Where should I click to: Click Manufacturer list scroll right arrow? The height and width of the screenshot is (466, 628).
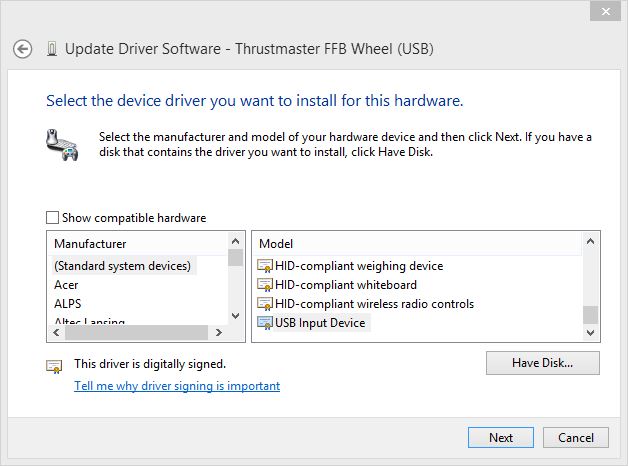219,332
